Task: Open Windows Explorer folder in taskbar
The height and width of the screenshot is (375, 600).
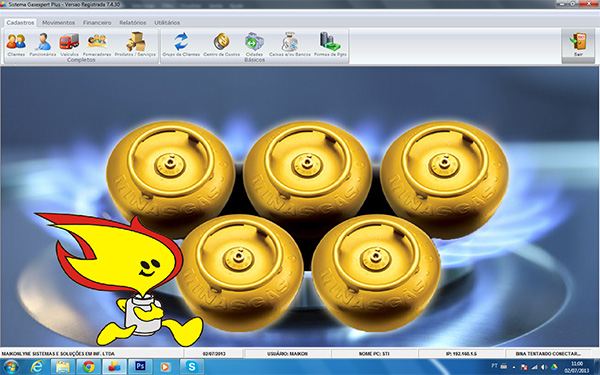Action: click(x=62, y=367)
